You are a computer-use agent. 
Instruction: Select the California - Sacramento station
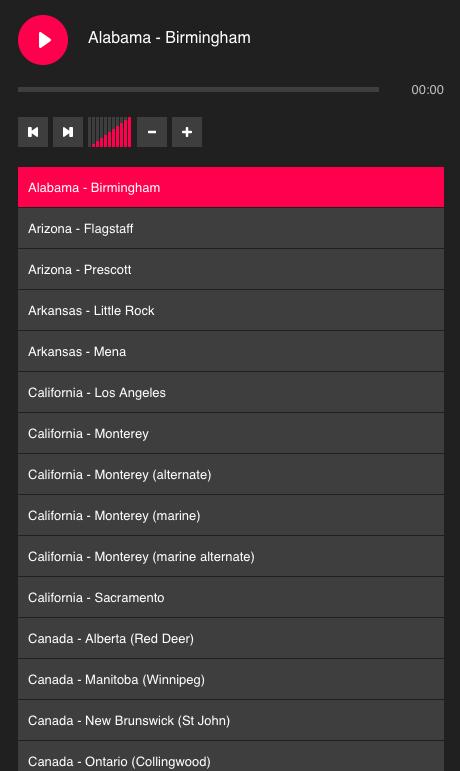(231, 597)
